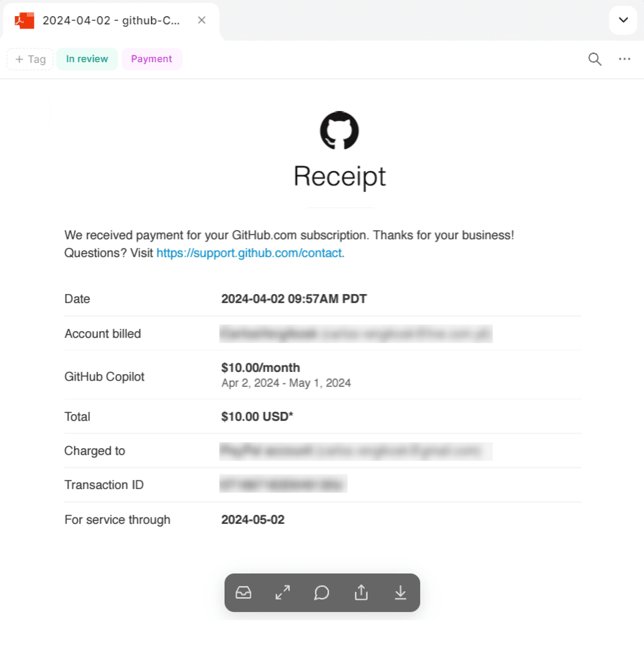Screen dimensions: 644x666
Task: Open search in the document
Action: click(x=595, y=59)
